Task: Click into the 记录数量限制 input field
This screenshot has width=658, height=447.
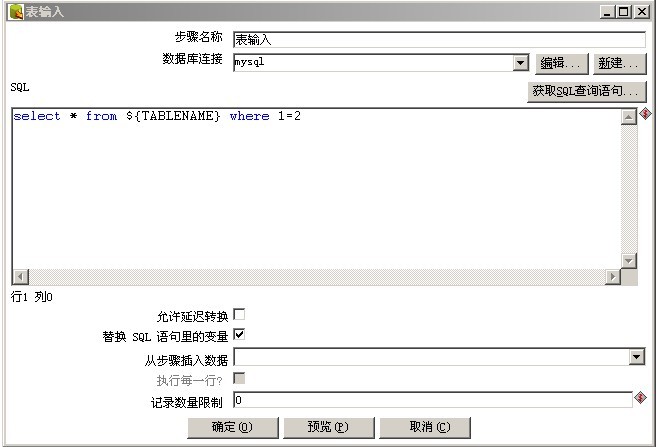Action: (433, 400)
